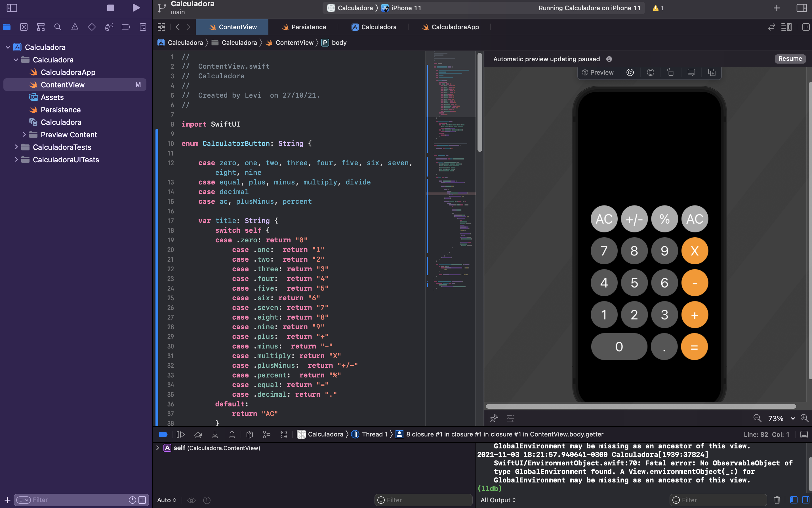Viewport: 812px width, 508px height.
Task: Clear the console with the trash icon
Action: click(x=777, y=499)
